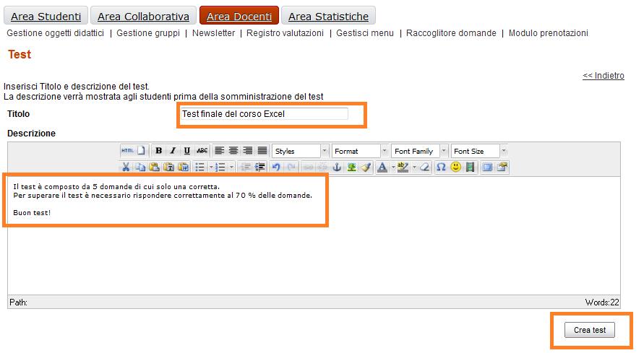Click the HTML source edit icon

127,151
